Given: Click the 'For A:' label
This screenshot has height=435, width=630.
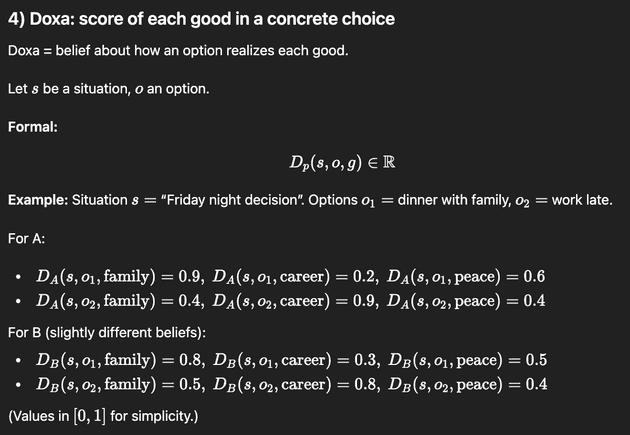Looking at the screenshot, I should [27, 239].
